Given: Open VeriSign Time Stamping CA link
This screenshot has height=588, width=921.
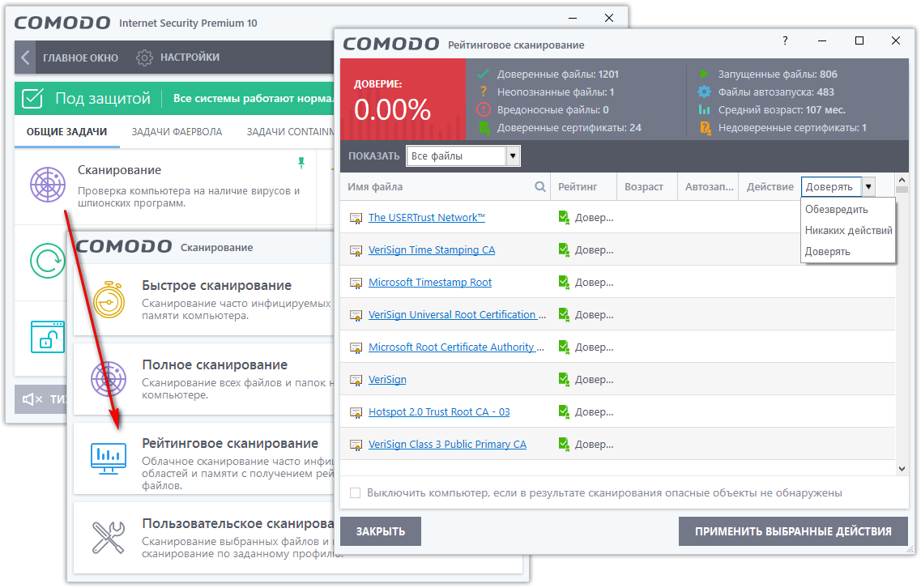Looking at the screenshot, I should tap(432, 249).
